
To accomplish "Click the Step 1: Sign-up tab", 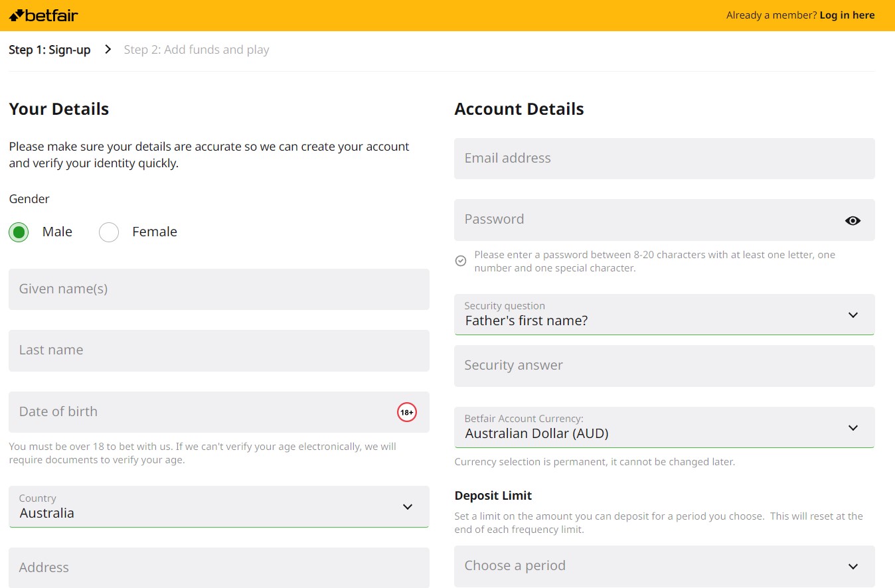I will click(x=50, y=50).
